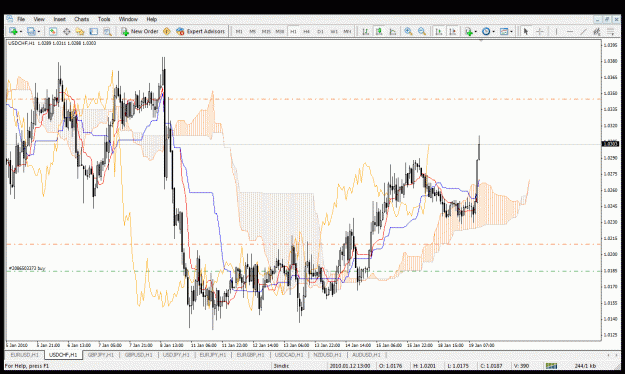Expand the Periods dropdown arrow
The image size is (625, 374).
pyautogui.click(x=493, y=31)
